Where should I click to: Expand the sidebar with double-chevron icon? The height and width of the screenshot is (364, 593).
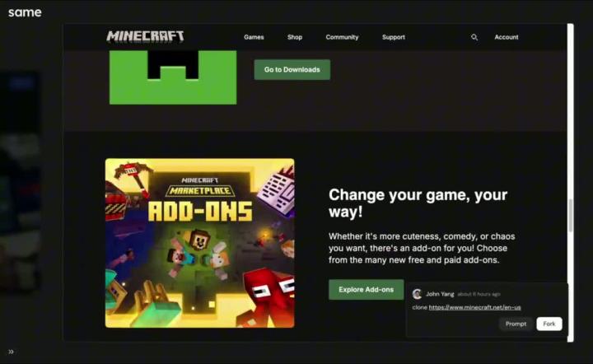click(x=12, y=352)
